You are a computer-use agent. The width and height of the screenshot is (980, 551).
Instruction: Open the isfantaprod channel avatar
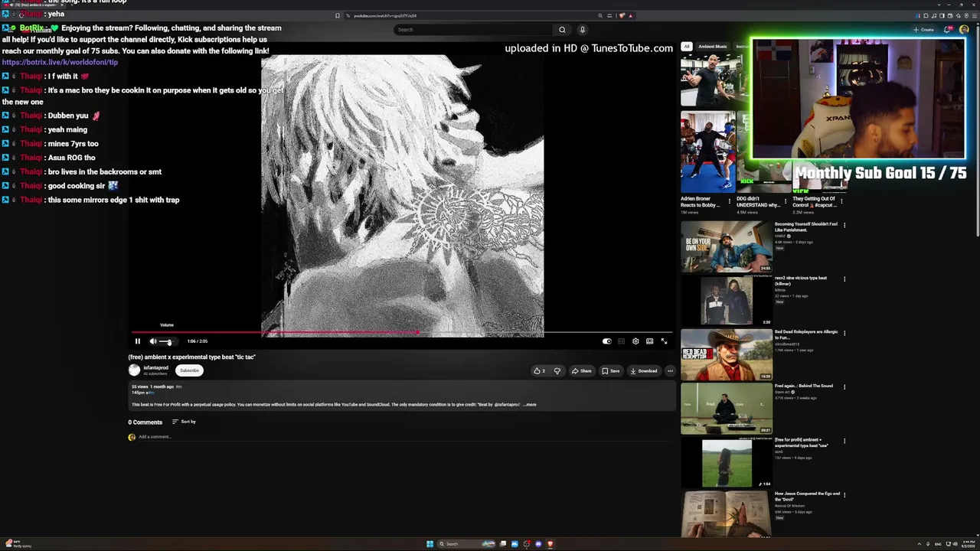135,370
